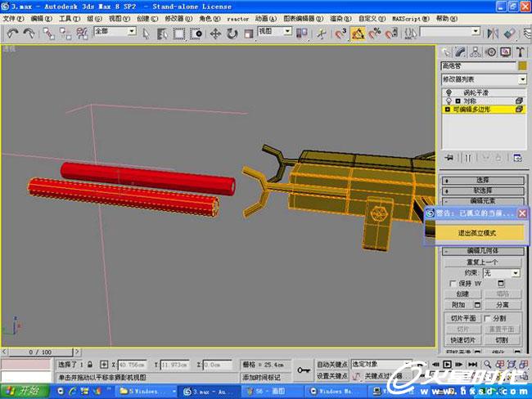The height and width of the screenshot is (399, 532).
Task: Activate the Select and Move tool
Action: click(x=215, y=34)
